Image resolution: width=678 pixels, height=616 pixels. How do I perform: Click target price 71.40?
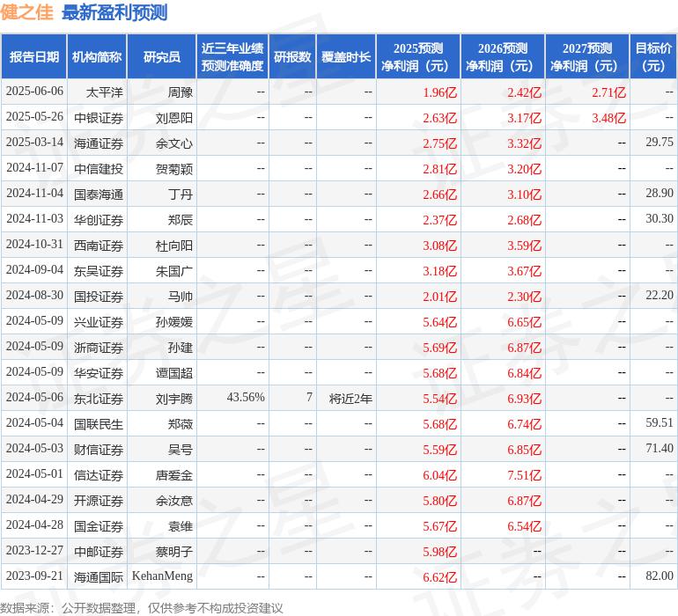[x=660, y=448]
